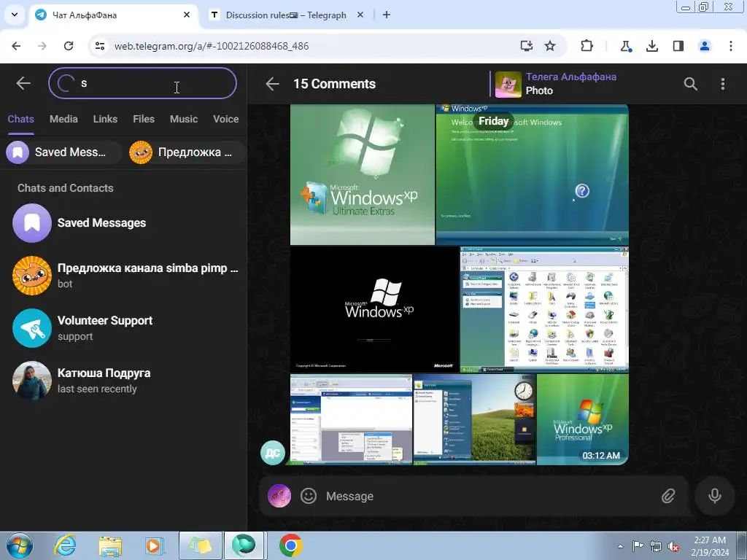Record a voice message with microphone button
This screenshot has height=560, width=747.
click(714, 496)
